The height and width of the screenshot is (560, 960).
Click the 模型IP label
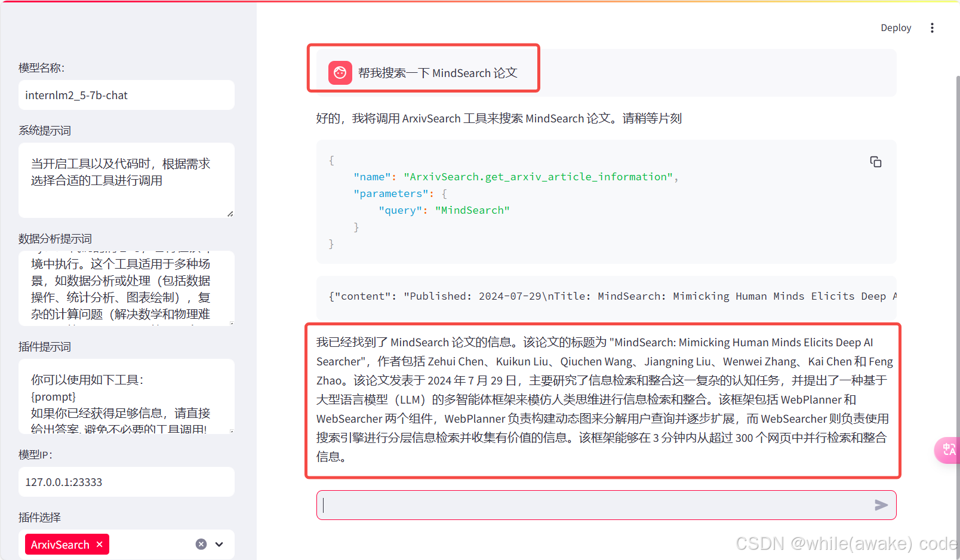click(36, 454)
